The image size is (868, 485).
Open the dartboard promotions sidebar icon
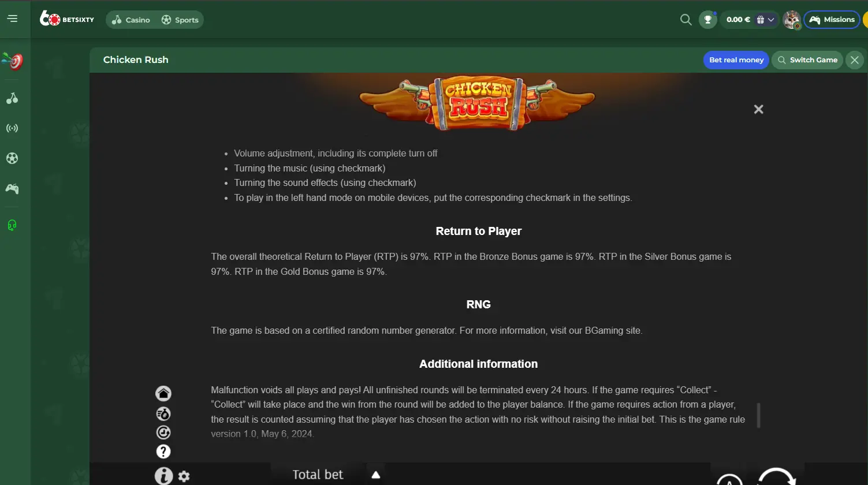pyautogui.click(x=13, y=61)
